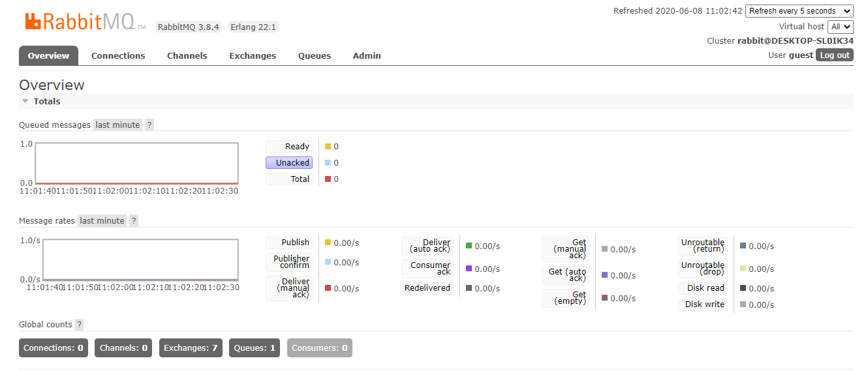
Task: Go to the Queues tab
Action: coord(315,55)
